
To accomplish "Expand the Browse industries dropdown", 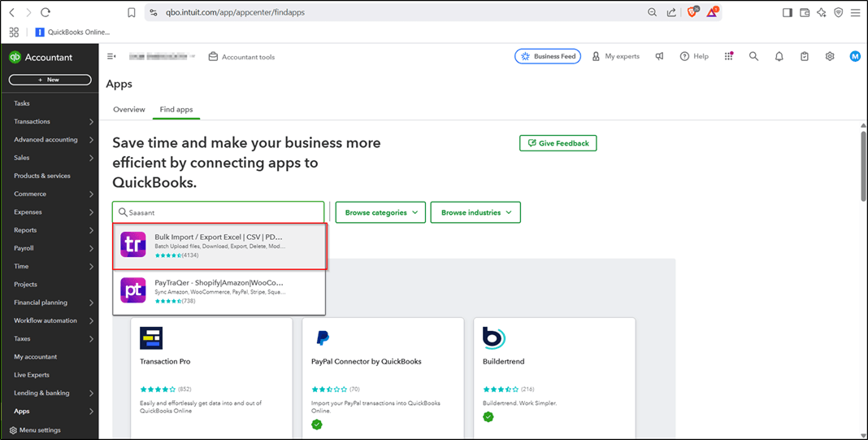I will [x=475, y=212].
